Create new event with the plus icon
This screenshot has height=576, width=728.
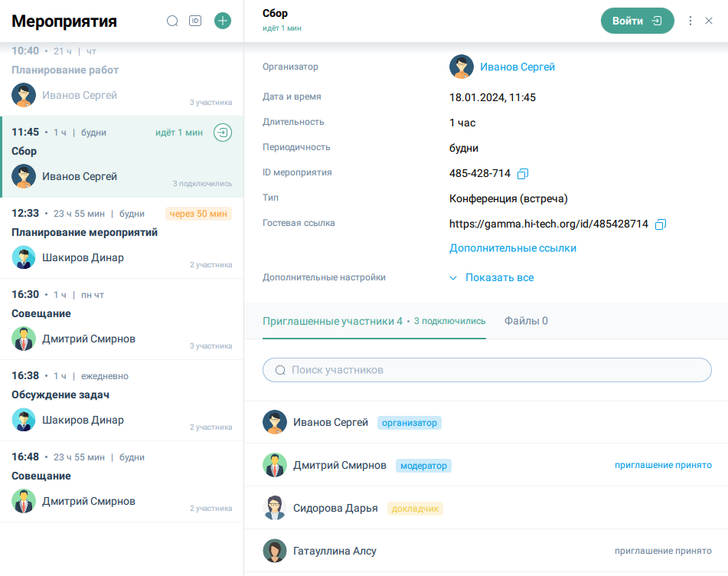click(223, 21)
